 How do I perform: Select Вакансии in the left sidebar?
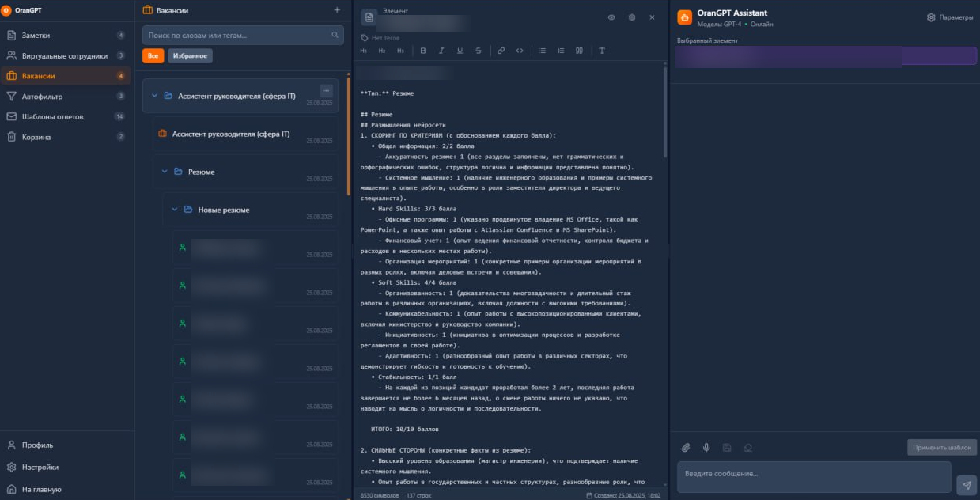click(x=65, y=76)
